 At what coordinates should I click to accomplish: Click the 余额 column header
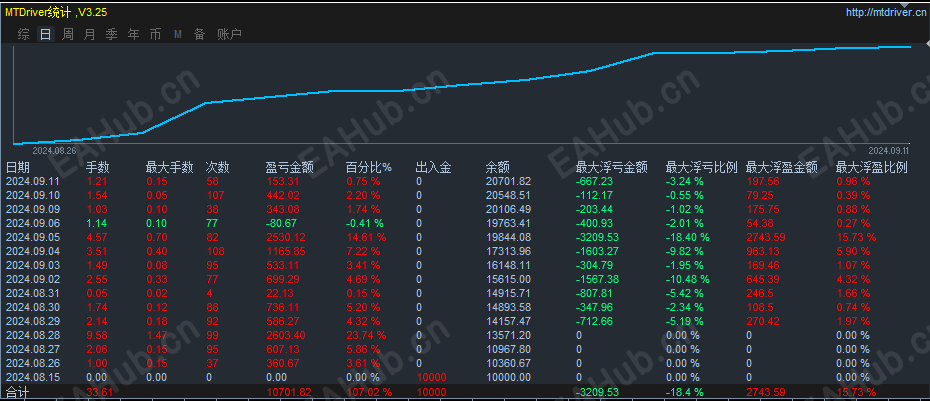coord(498,168)
